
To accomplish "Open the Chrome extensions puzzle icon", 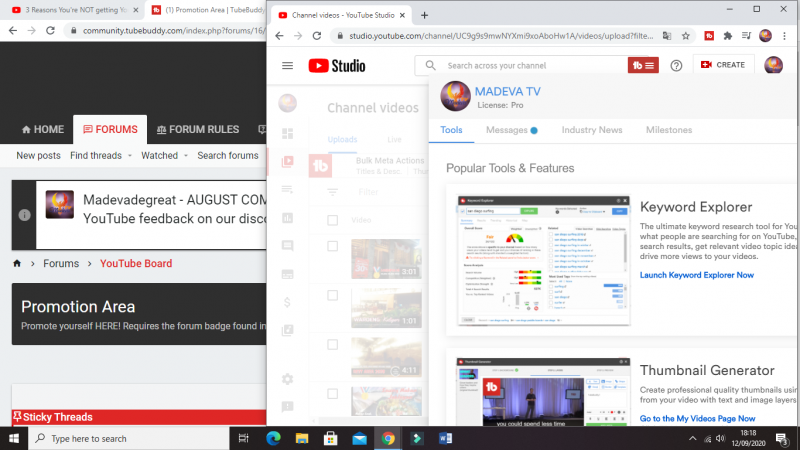I will [x=727, y=35].
